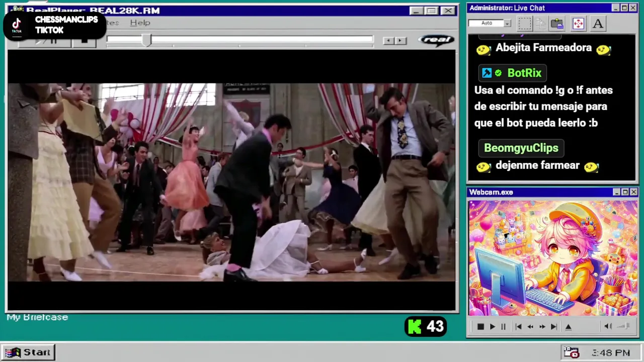Click the anime girl webcam image
Screen dimensions: 644x362
553,258
